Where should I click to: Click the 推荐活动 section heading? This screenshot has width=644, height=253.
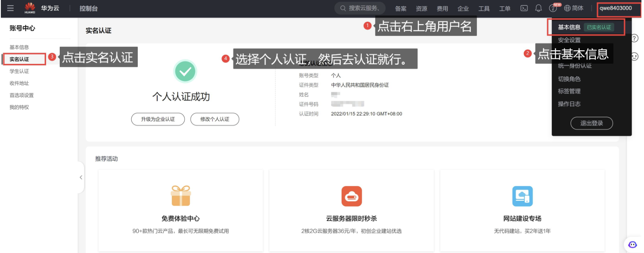[106, 159]
